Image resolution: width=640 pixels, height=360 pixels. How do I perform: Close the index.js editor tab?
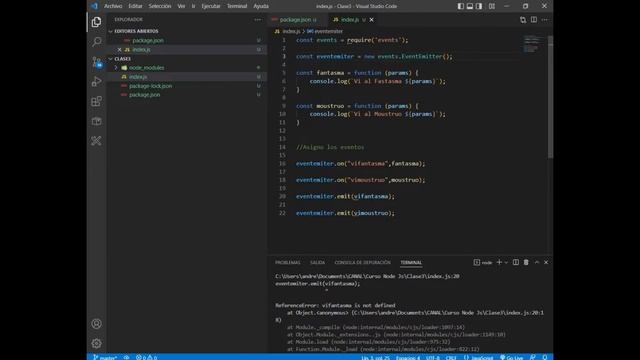[x=371, y=20]
